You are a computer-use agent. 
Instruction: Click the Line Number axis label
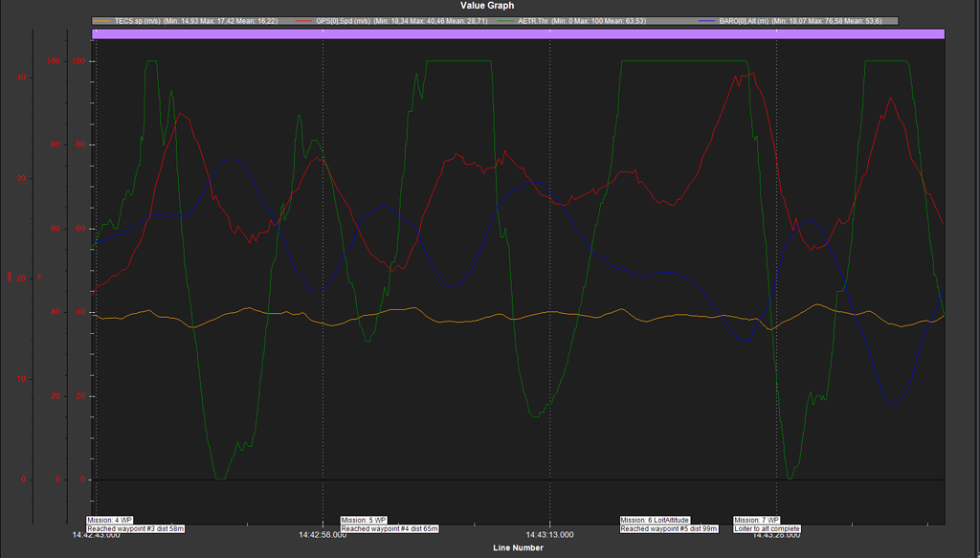518,547
